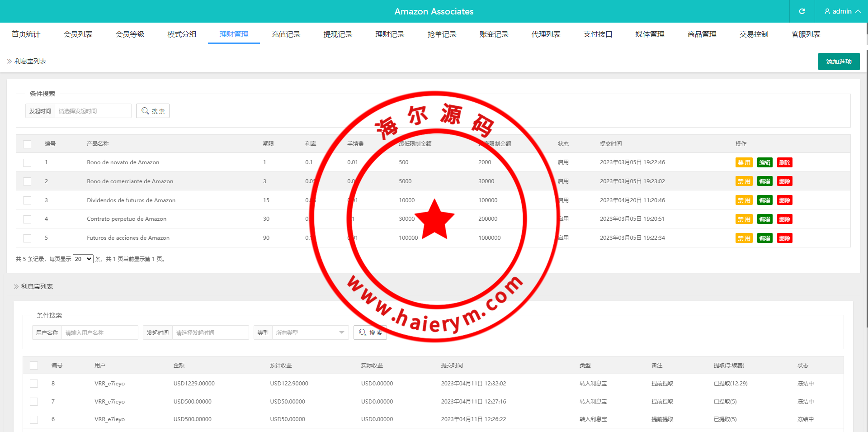
Task: Open 充值记录 tab
Action: (x=286, y=34)
